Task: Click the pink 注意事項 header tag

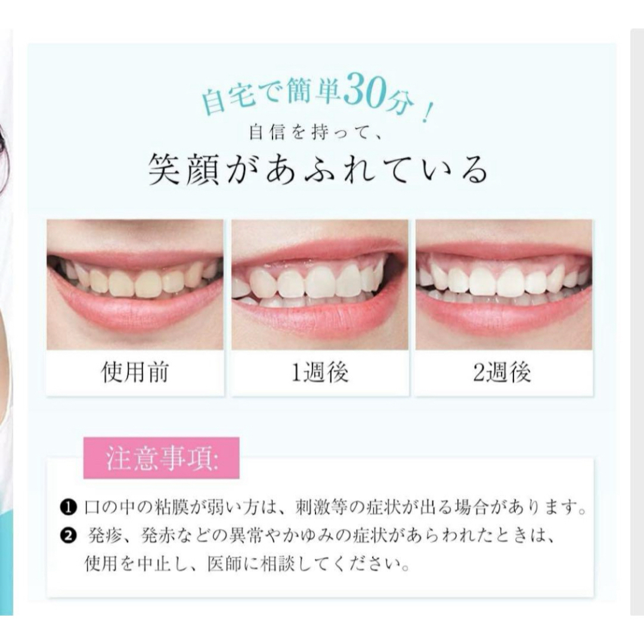Action: pyautogui.click(x=162, y=458)
